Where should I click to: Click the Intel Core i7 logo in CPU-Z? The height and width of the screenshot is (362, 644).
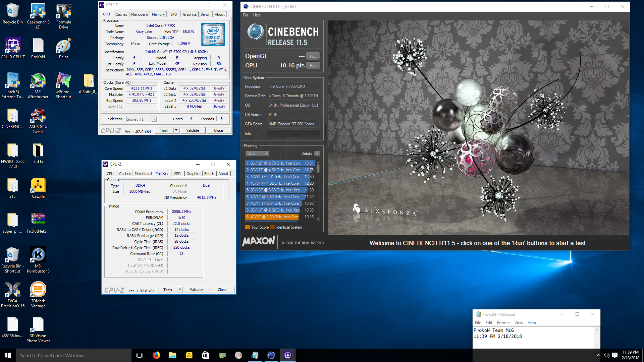213,35
